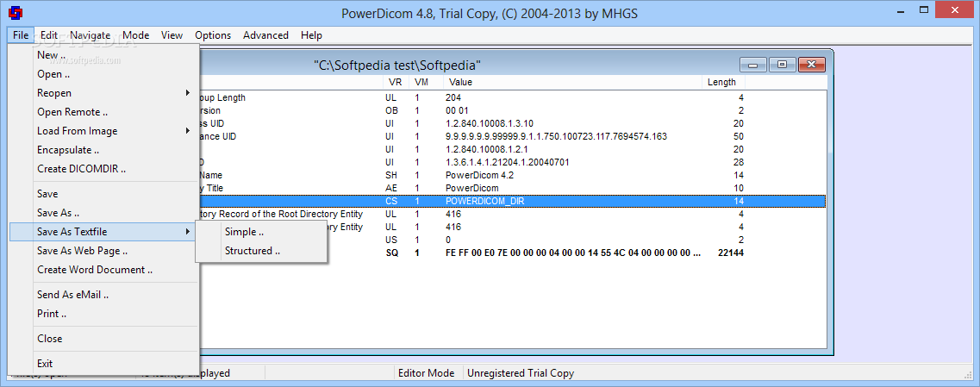This screenshot has width=980, height=387.
Task: Click length value 22144
Action: (x=730, y=253)
